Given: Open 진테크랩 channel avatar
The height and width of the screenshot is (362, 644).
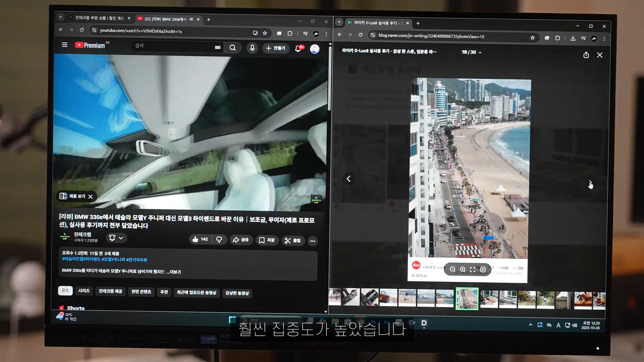Looking at the screenshot, I should (65, 237).
